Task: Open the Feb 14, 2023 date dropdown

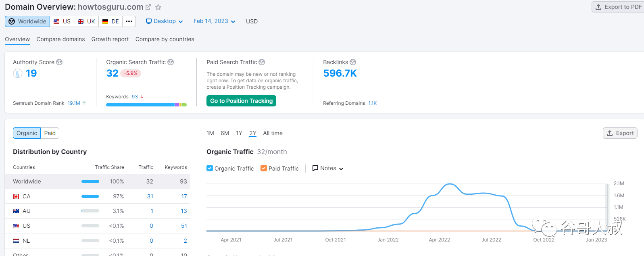Action: 214,21
